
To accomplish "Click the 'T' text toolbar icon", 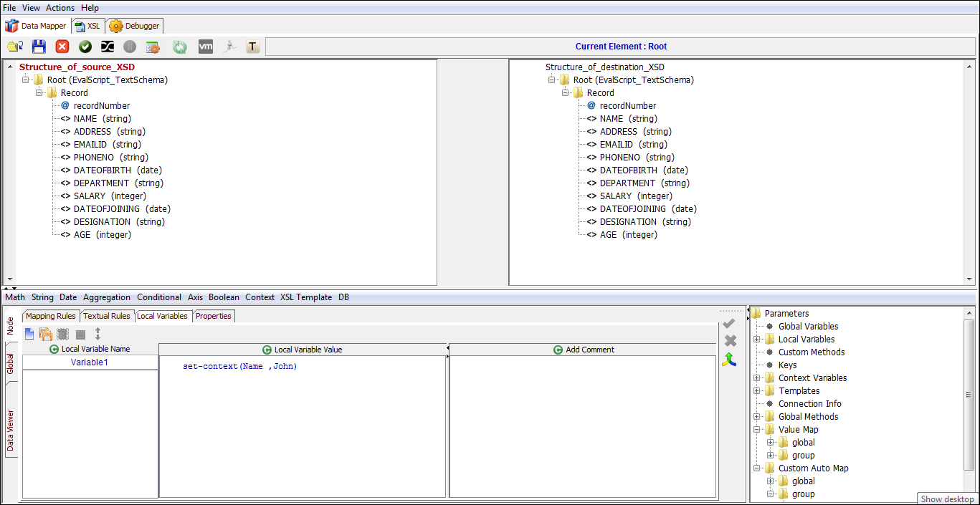I will [252, 47].
